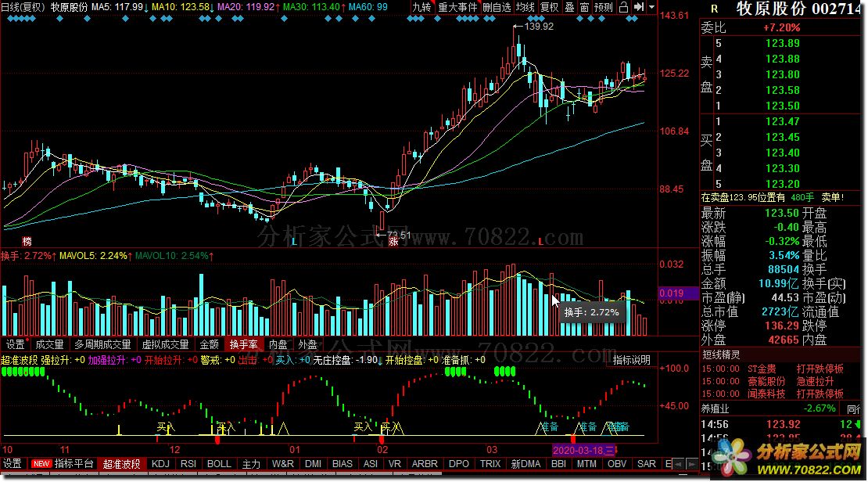Switch to 金额 tab
This screenshot has height=482, width=868.
[x=210, y=344]
